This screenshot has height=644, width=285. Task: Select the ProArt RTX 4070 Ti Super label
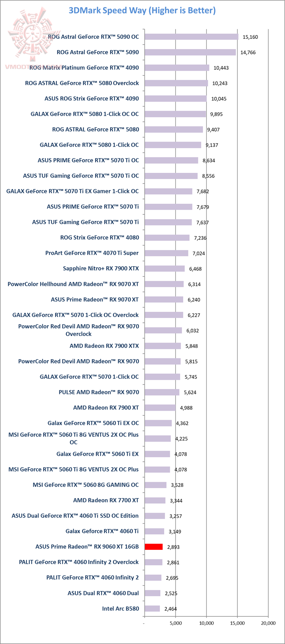[x=92, y=253]
